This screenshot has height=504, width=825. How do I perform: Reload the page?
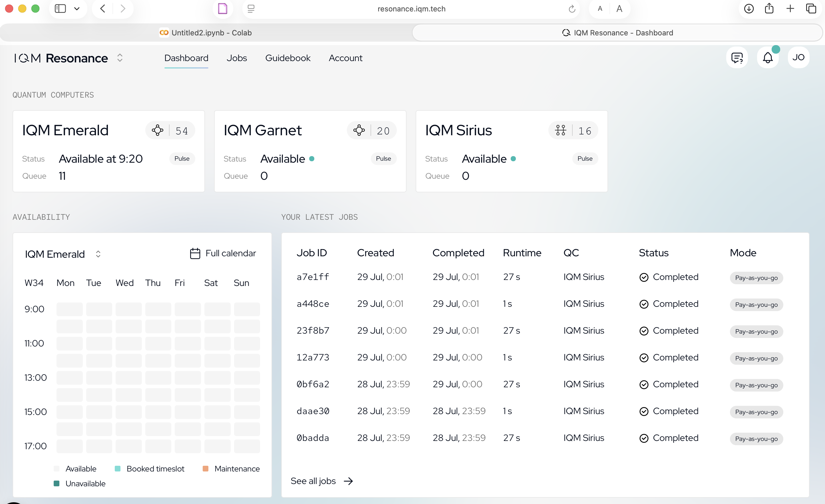pos(572,9)
